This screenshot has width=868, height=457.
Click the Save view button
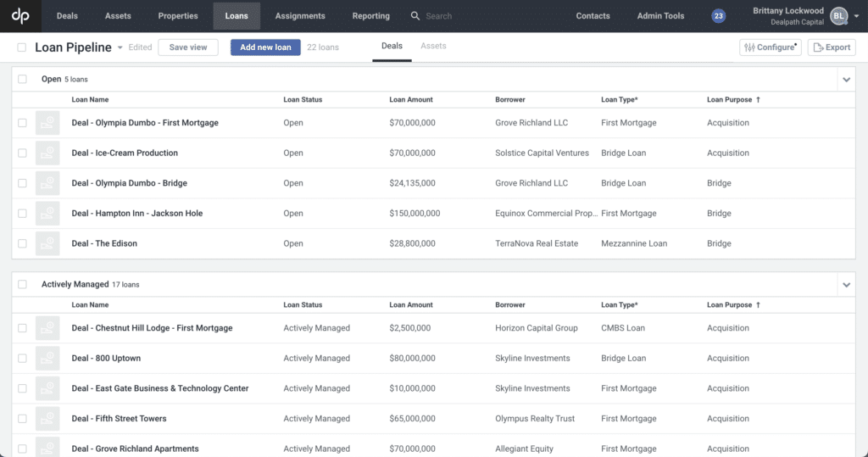(188, 47)
